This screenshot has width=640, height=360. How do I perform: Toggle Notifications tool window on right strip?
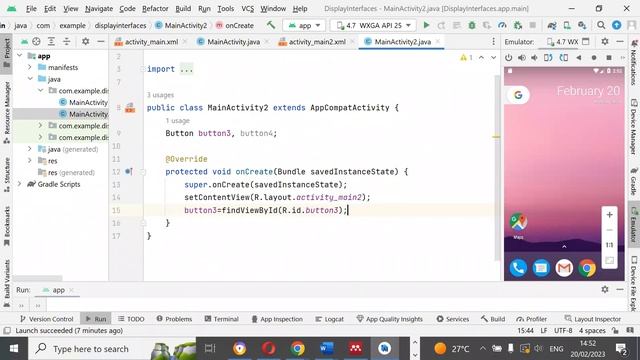click(x=633, y=62)
